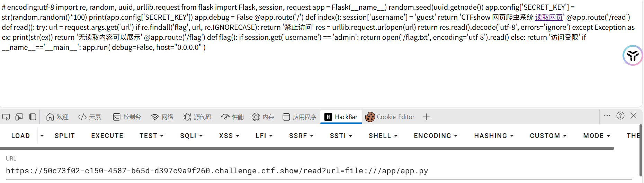Open the LOAD dropdown arrow

click(42, 136)
